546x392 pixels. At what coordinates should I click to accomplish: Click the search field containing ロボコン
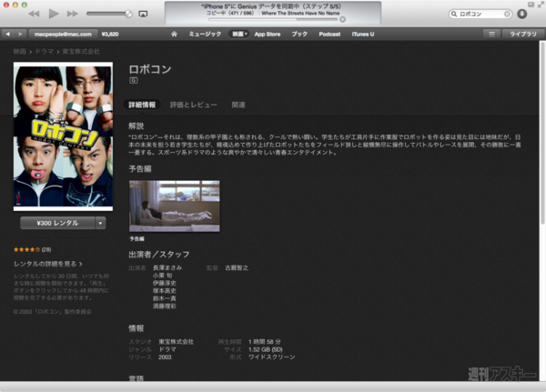coord(480,14)
